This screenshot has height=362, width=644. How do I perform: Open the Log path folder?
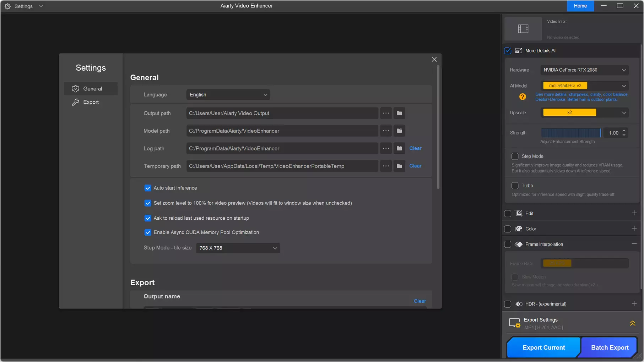point(399,148)
